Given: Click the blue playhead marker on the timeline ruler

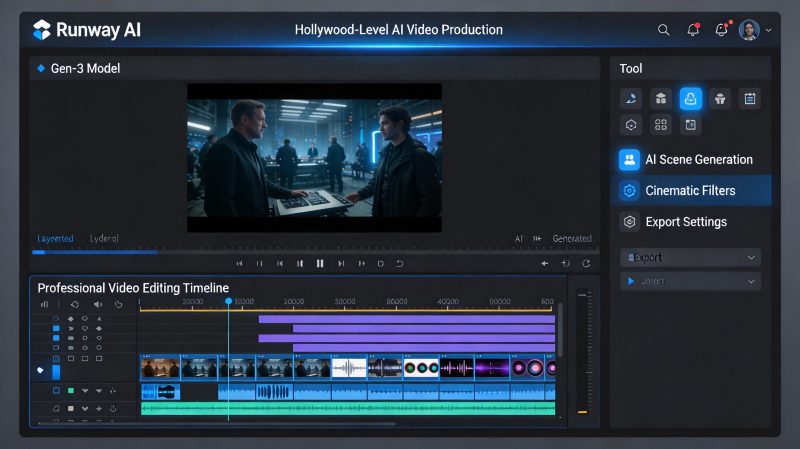Looking at the screenshot, I should (x=229, y=301).
